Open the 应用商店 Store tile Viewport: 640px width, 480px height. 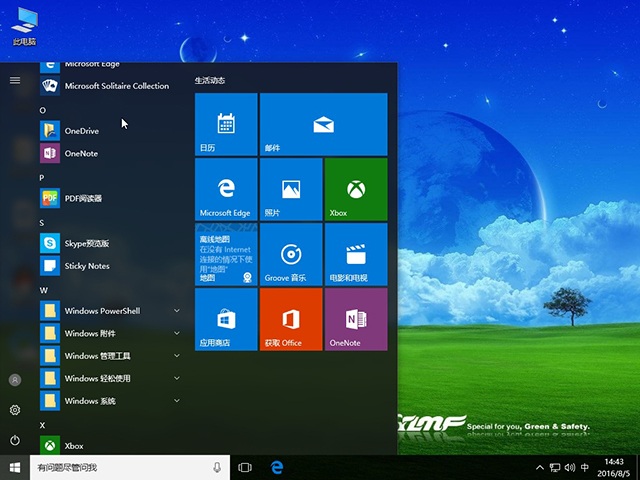tap(226, 319)
